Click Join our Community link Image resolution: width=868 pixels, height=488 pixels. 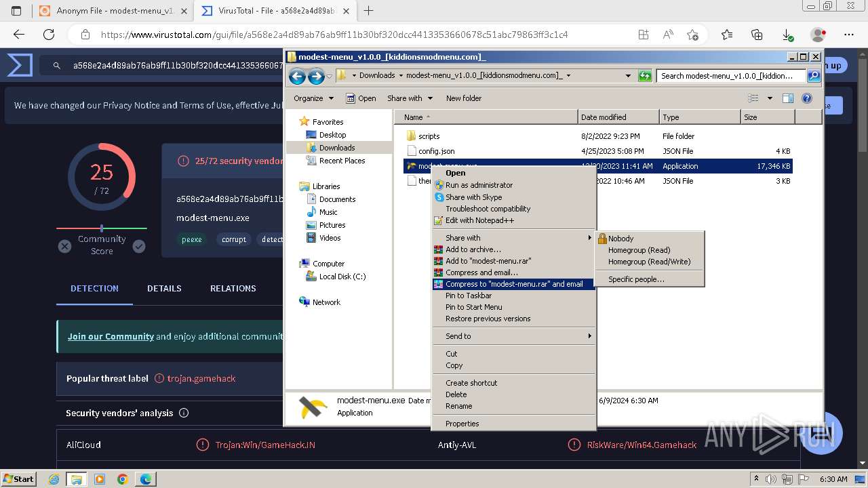pyautogui.click(x=111, y=336)
